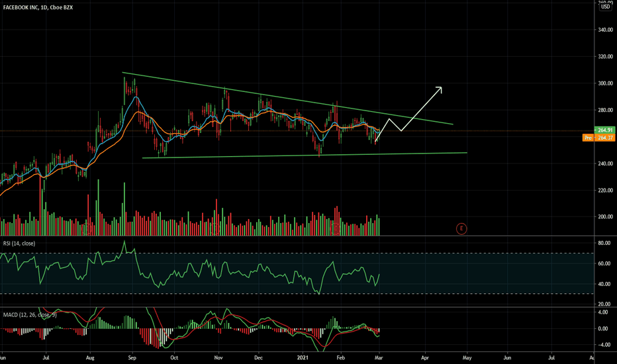
Task: Click the Jul label left of Aug
Action: point(46,357)
